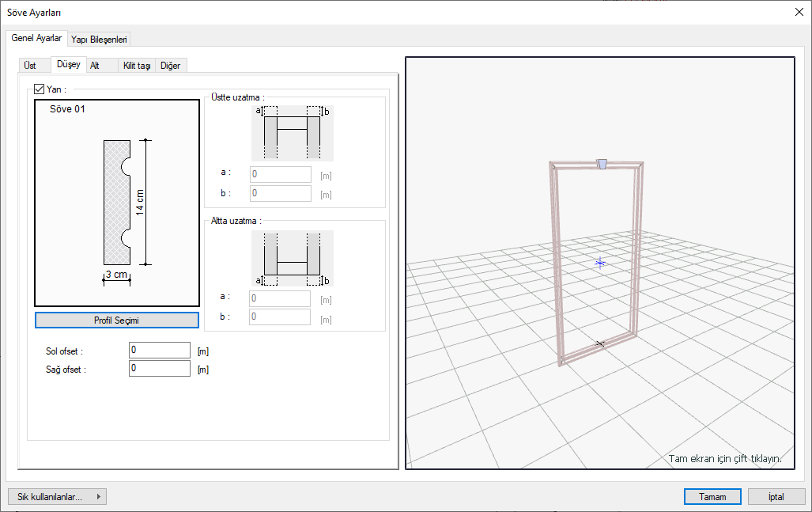This screenshot has height=512, width=812.
Task: Open the Diğer tab
Action: (170, 66)
